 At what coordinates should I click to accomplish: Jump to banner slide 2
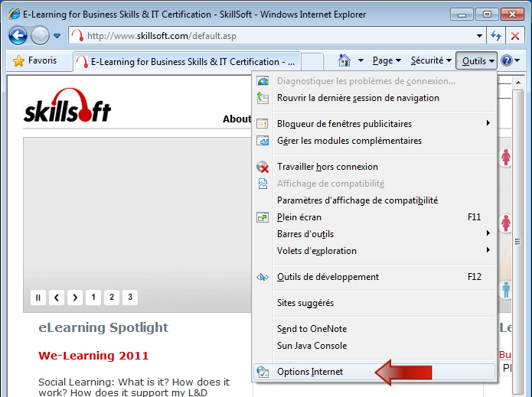coord(112,298)
